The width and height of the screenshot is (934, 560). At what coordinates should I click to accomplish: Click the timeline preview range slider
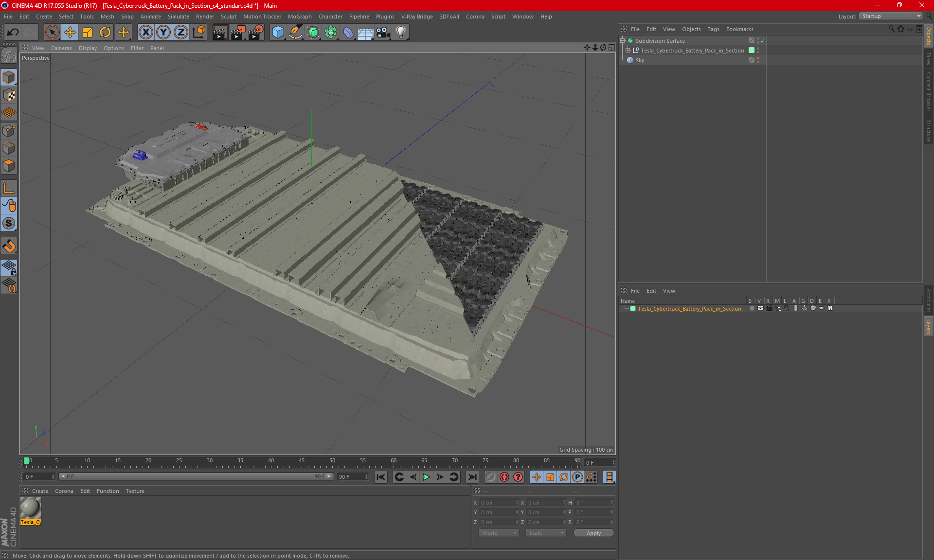(x=197, y=476)
